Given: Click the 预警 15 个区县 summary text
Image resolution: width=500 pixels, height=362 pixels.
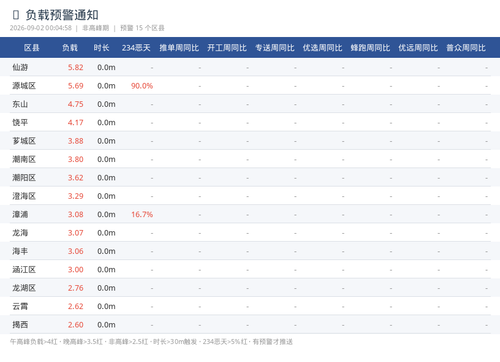Looking at the screenshot, I should tap(142, 28).
